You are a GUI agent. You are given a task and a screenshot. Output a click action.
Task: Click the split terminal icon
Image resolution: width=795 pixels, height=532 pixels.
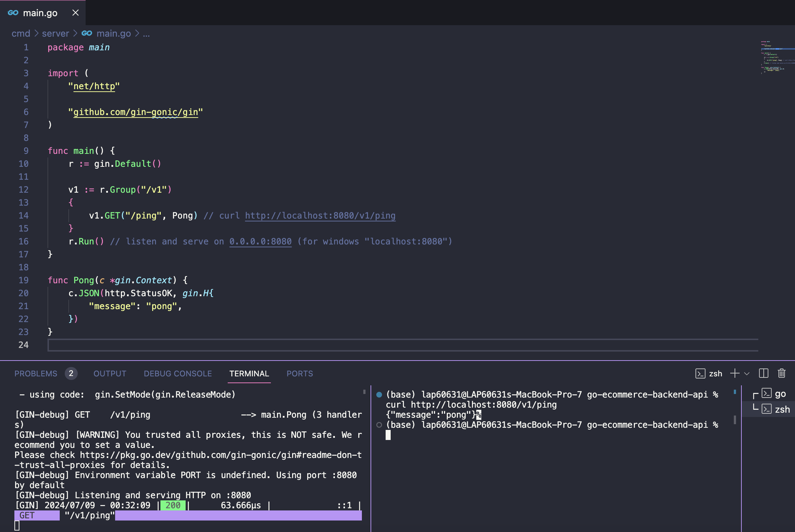763,373
